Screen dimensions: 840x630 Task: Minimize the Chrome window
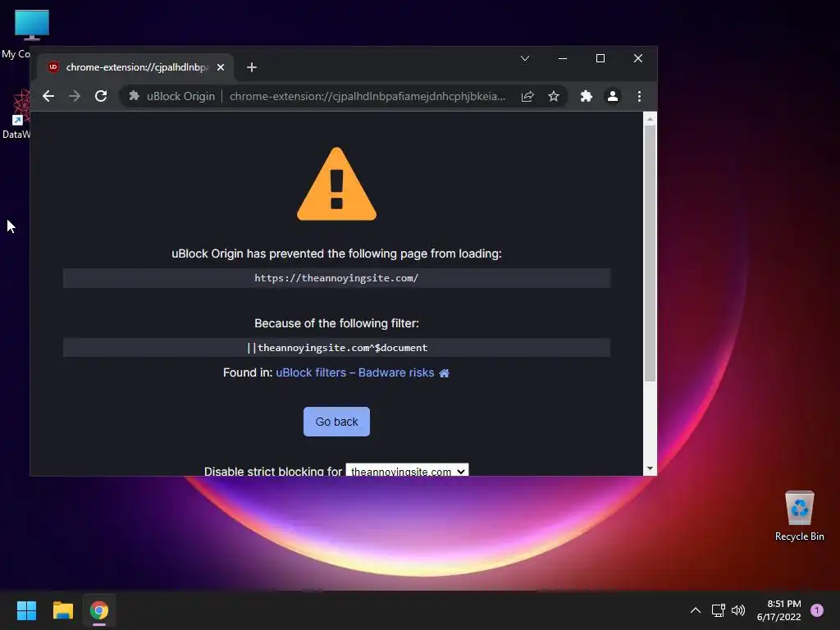[563, 58]
